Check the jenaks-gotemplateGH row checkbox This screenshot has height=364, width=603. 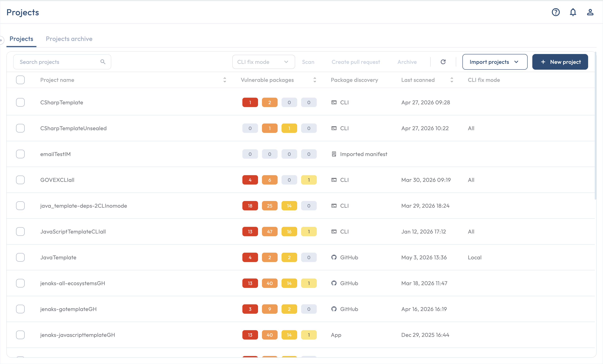pyautogui.click(x=20, y=309)
